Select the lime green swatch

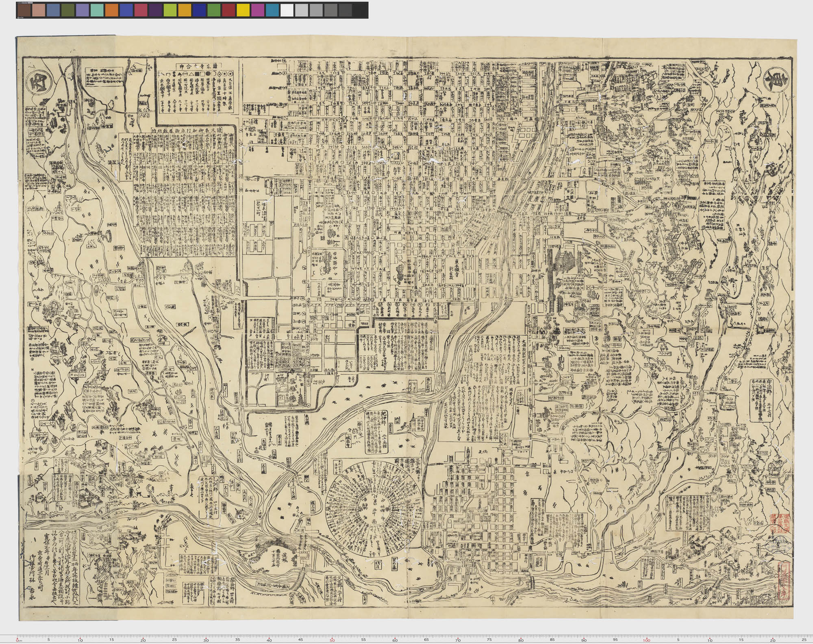[x=170, y=11]
